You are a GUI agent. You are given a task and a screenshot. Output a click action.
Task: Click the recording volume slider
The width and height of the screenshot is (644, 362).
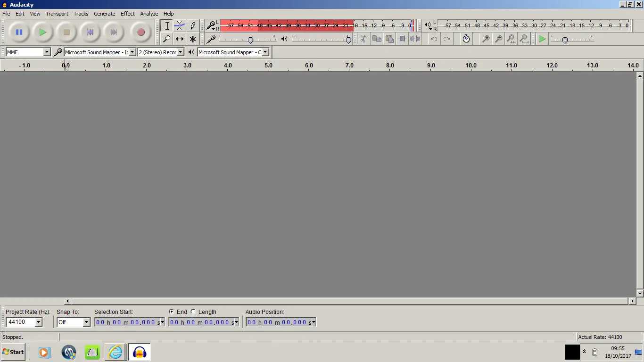(x=250, y=40)
